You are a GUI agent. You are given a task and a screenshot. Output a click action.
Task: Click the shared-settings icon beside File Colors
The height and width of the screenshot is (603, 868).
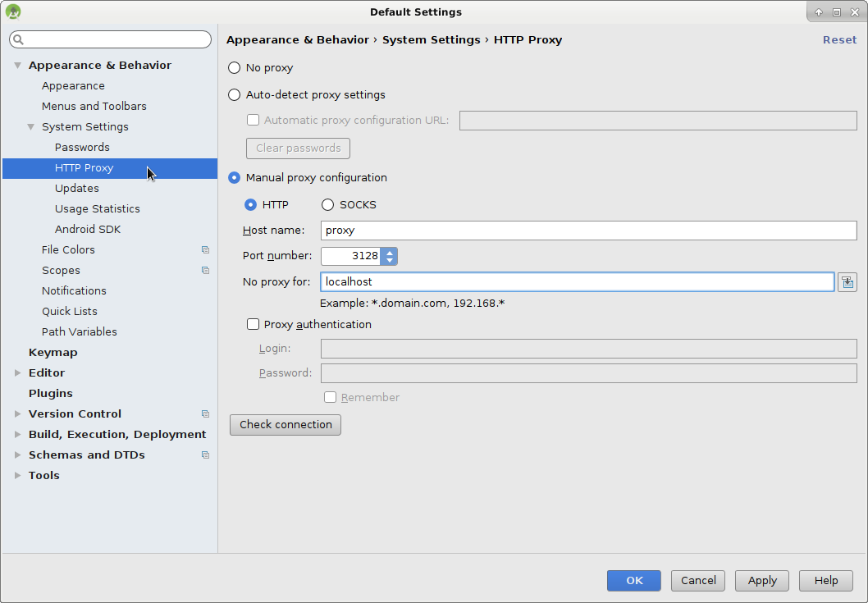pos(205,249)
